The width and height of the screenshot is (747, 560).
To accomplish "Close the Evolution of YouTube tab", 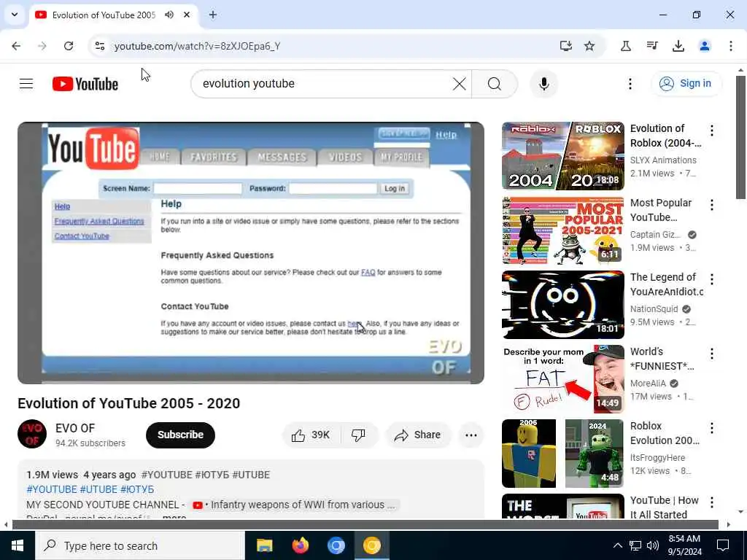I will [187, 15].
